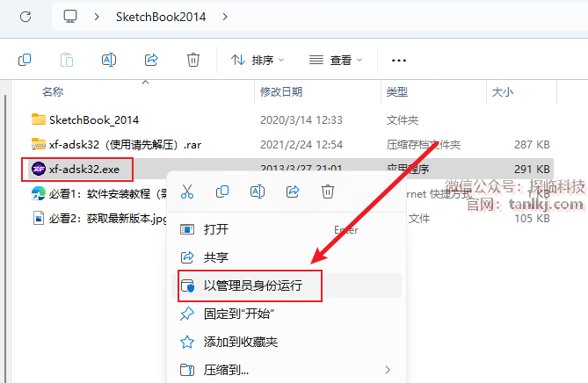Click the jpg image file icon
The height and width of the screenshot is (383, 588).
click(x=39, y=218)
